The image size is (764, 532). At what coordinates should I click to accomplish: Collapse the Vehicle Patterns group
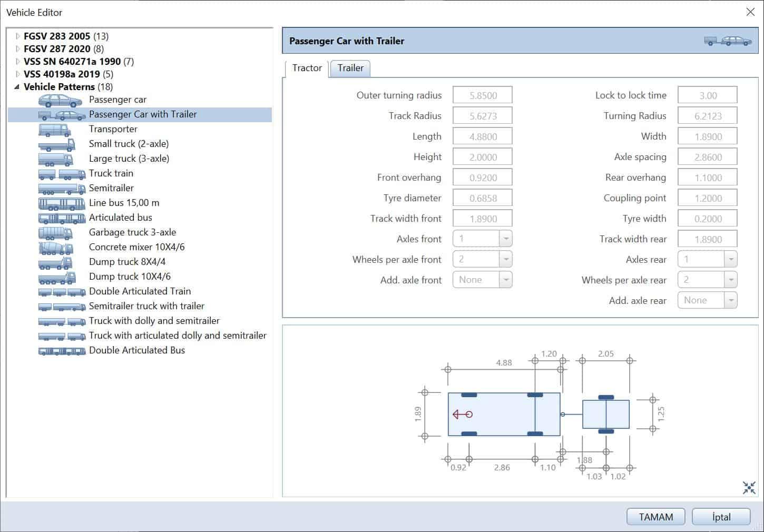click(x=17, y=87)
